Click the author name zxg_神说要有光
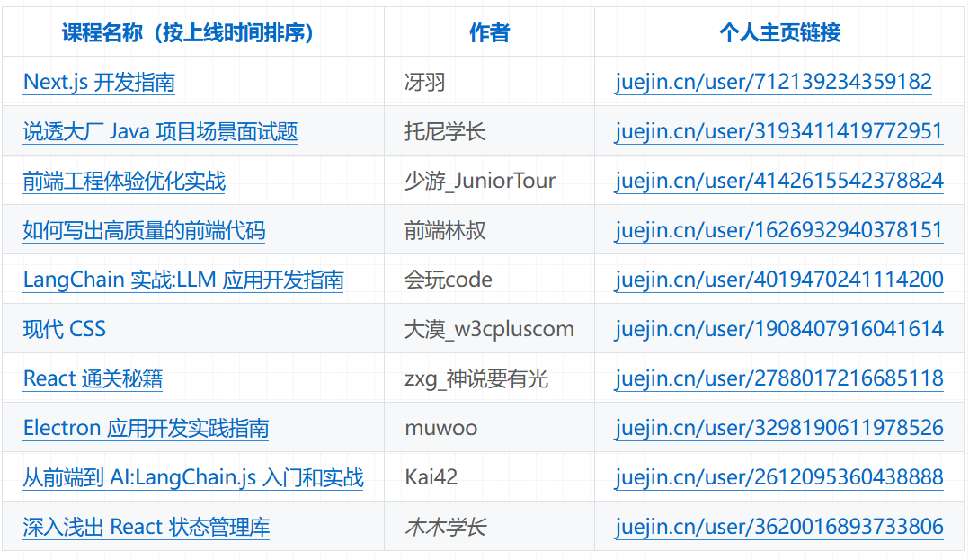Image resolution: width=969 pixels, height=560 pixels. point(476,379)
